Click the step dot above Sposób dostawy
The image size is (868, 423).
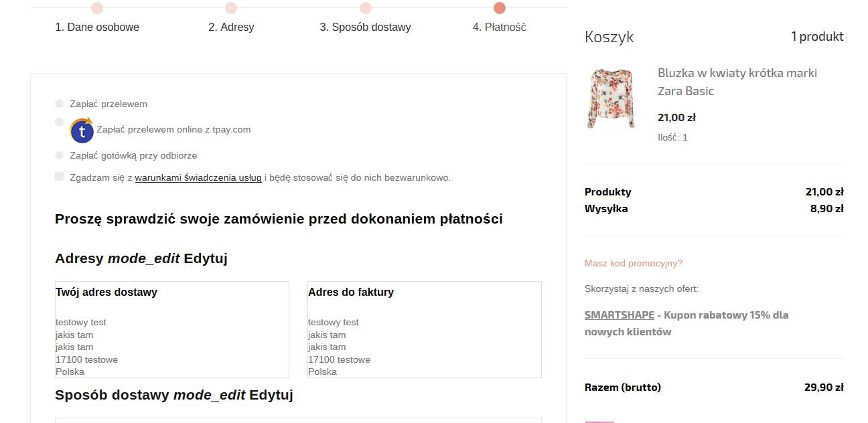[366, 8]
